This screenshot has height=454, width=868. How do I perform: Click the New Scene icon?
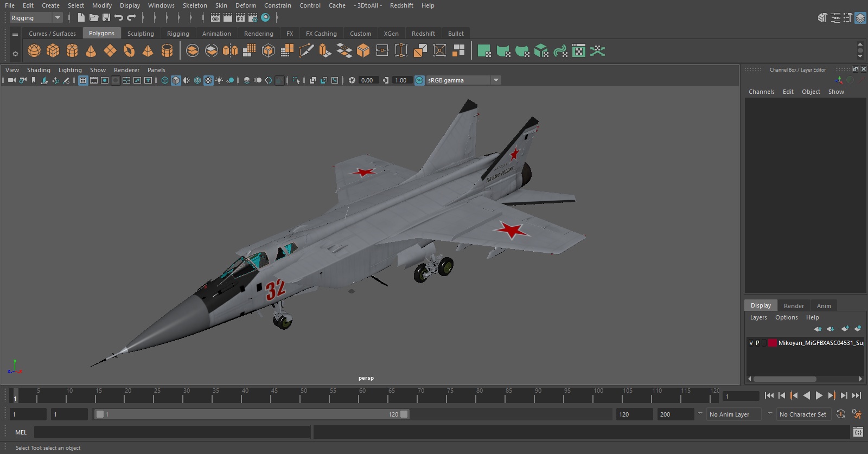pyautogui.click(x=81, y=18)
